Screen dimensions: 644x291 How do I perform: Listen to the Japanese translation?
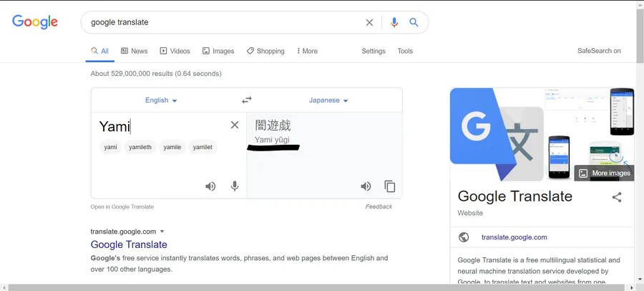(366, 186)
